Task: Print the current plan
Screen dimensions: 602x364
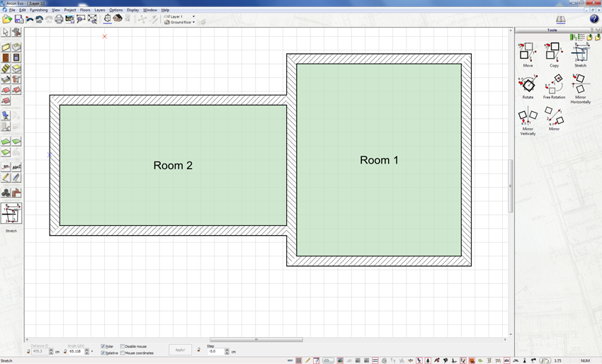Action: [x=59, y=19]
